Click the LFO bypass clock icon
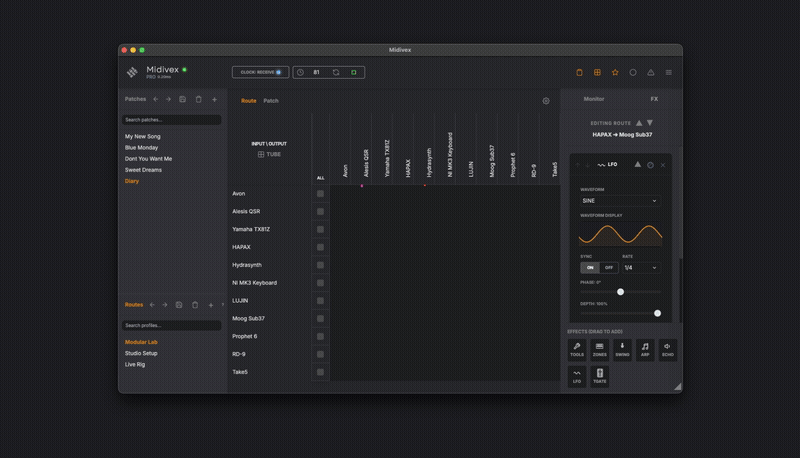The height and width of the screenshot is (458, 800). (650, 165)
